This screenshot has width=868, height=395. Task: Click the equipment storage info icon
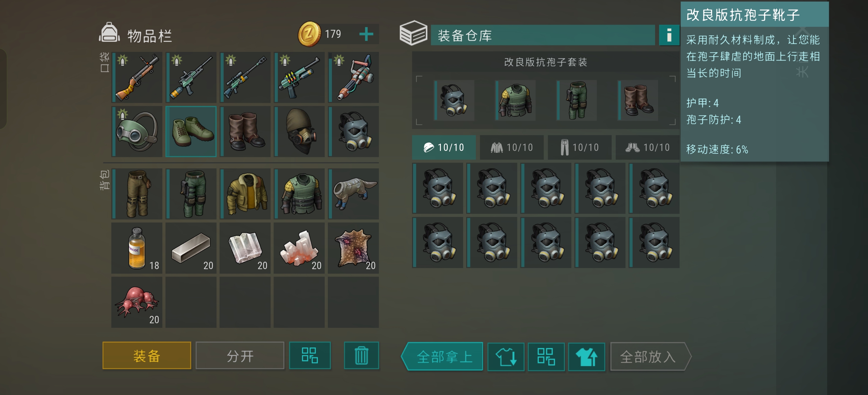coord(668,35)
